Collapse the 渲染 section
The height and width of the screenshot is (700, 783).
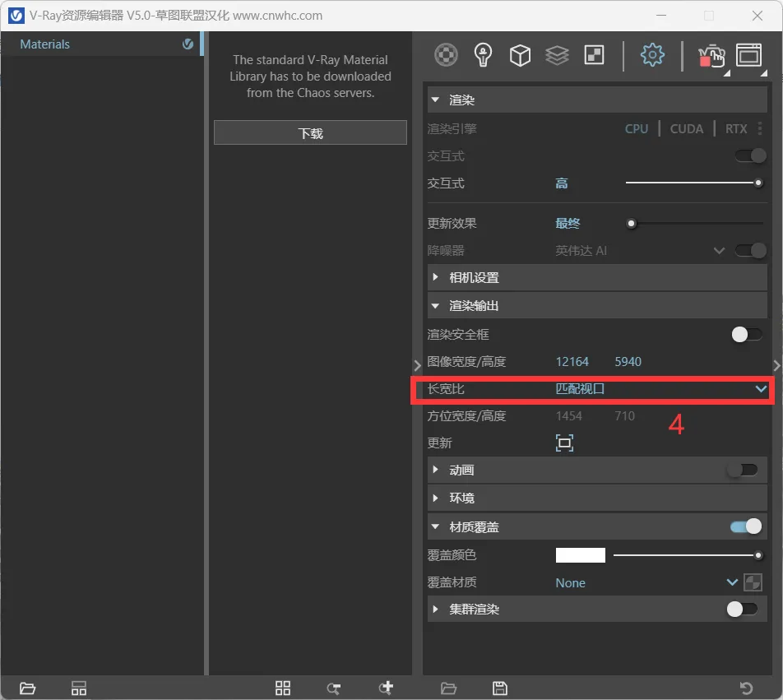[x=435, y=100]
